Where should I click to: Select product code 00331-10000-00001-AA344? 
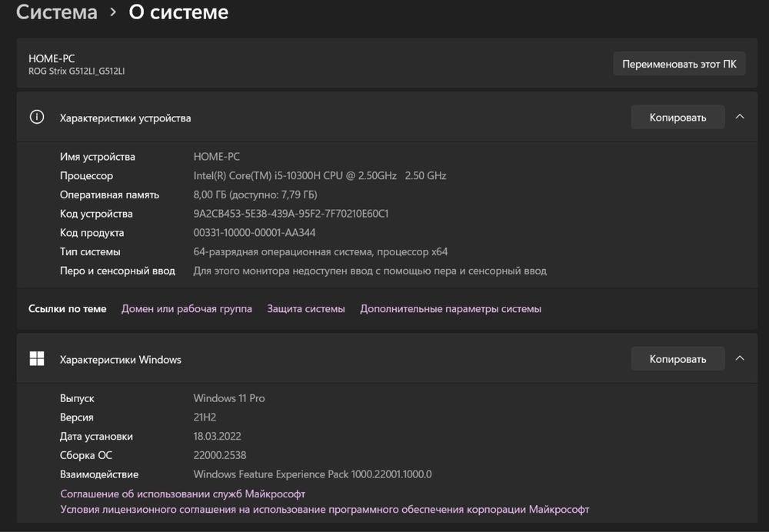click(x=255, y=233)
